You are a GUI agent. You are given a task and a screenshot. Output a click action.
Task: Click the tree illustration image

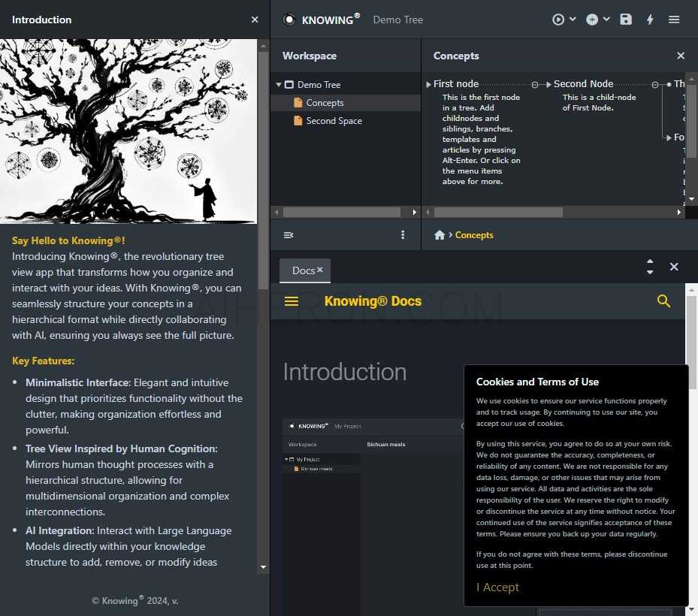(128, 131)
